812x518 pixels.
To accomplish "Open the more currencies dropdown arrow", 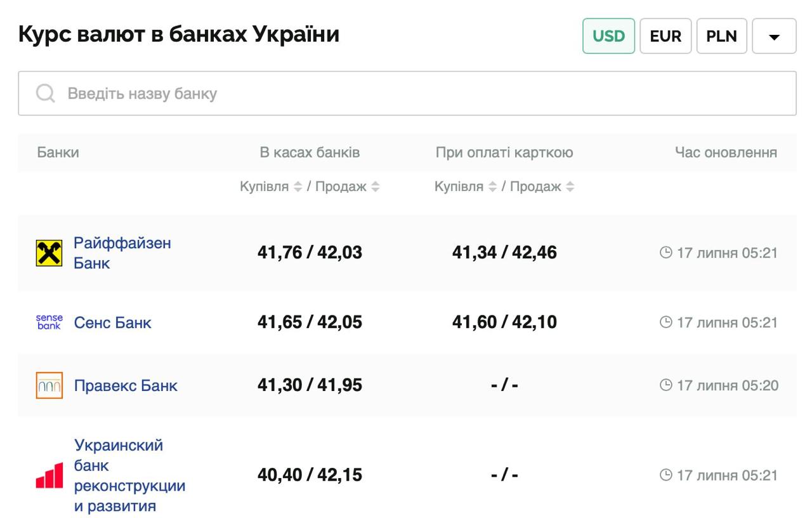I will (x=774, y=37).
